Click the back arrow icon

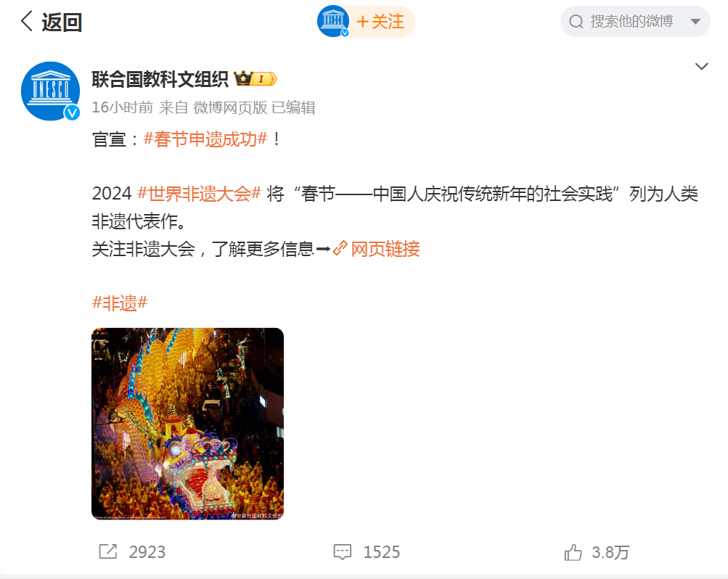(27, 21)
